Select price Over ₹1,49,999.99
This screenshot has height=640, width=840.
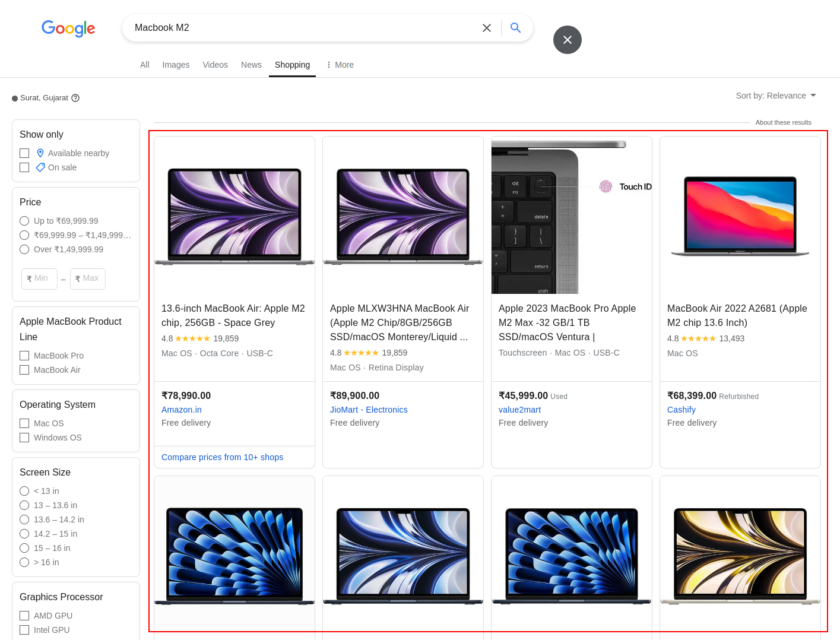point(24,249)
